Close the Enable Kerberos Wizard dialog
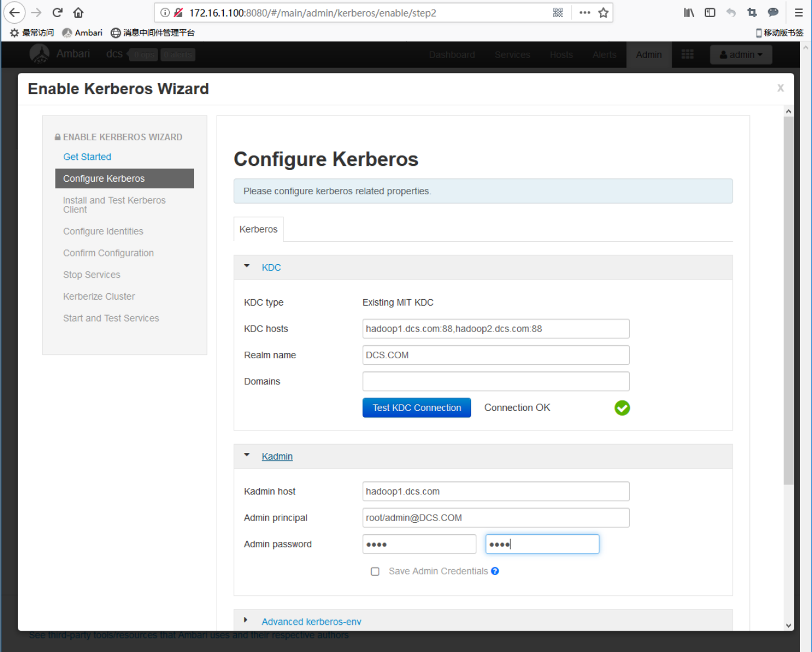 coord(781,88)
